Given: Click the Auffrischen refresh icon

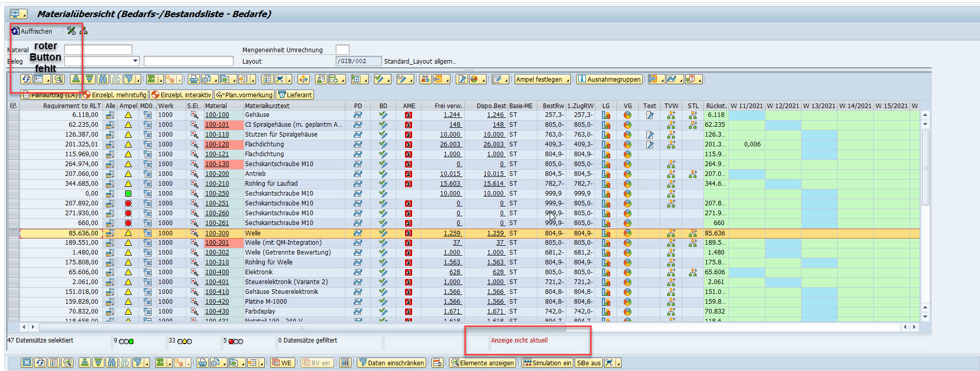Looking at the screenshot, I should [x=16, y=31].
